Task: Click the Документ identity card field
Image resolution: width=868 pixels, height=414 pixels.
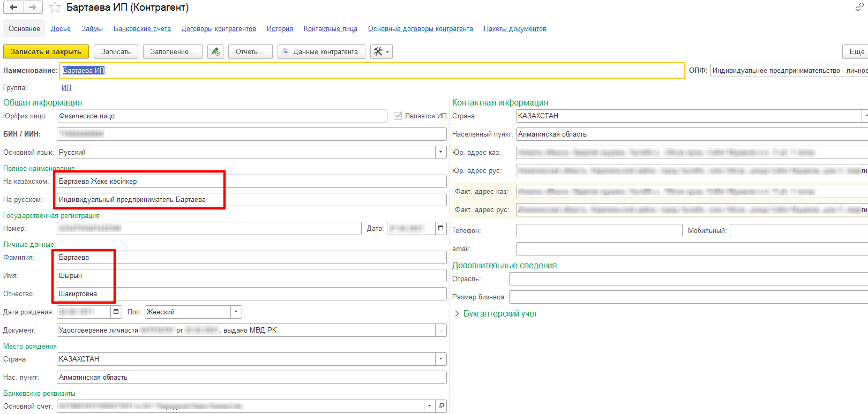Action: pyautogui.click(x=246, y=330)
